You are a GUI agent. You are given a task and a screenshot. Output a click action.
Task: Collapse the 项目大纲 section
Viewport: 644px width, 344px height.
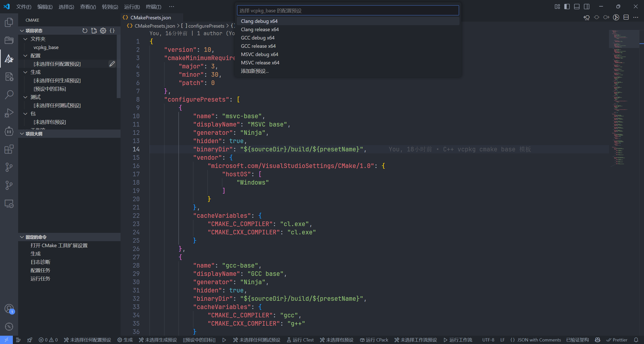(x=22, y=134)
